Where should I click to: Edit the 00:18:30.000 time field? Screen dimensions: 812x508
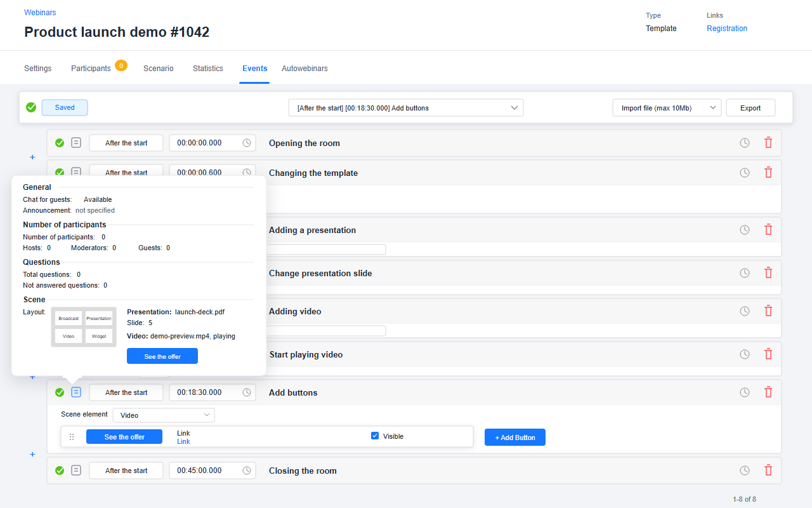tap(213, 392)
